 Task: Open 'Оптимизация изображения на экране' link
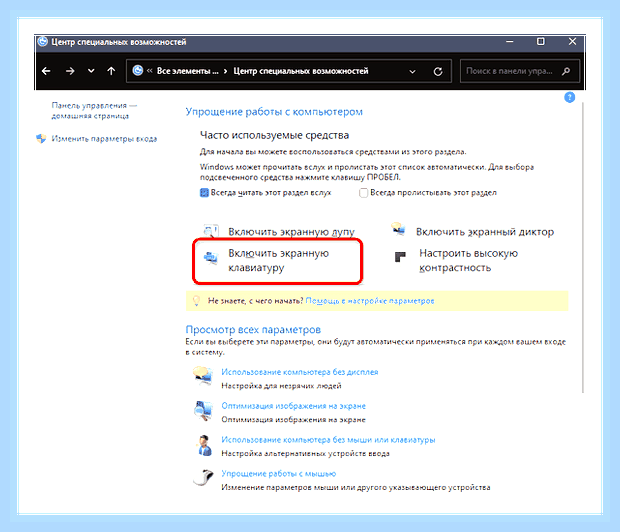pos(293,406)
